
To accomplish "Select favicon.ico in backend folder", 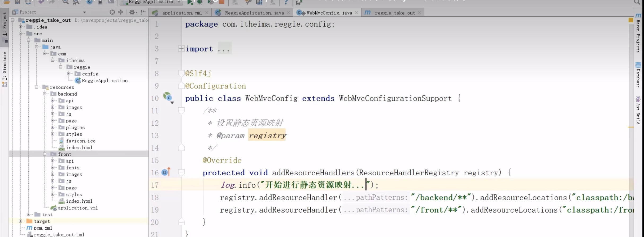I will (81, 141).
